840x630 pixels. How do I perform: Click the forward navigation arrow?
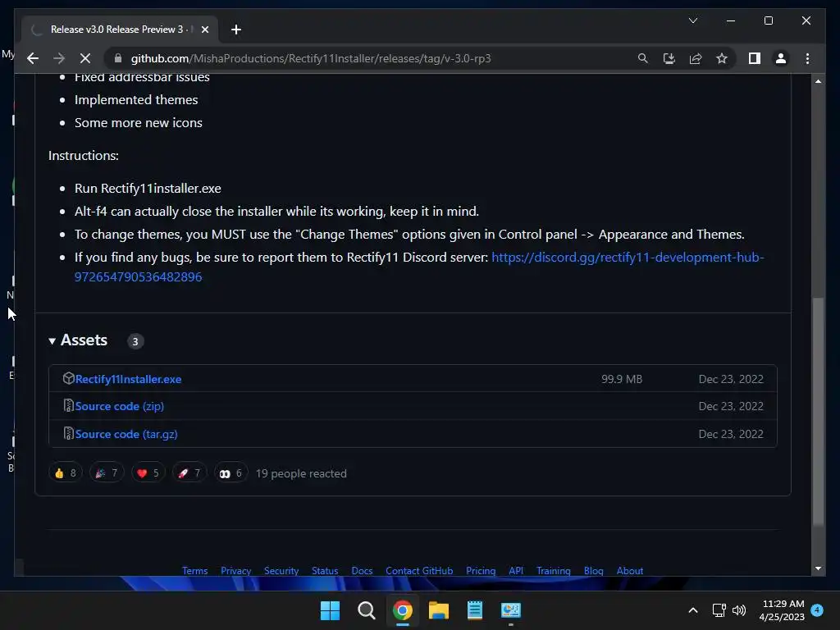59,58
